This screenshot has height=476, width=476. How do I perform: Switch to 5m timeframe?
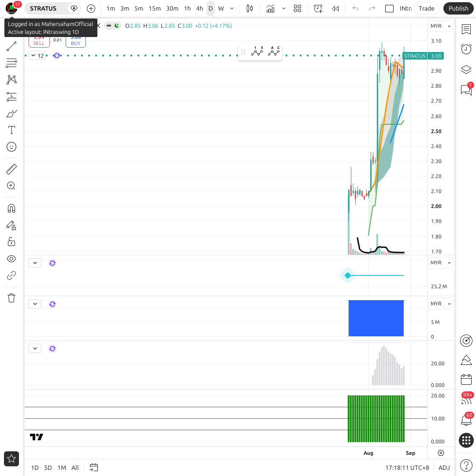pyautogui.click(x=139, y=8)
